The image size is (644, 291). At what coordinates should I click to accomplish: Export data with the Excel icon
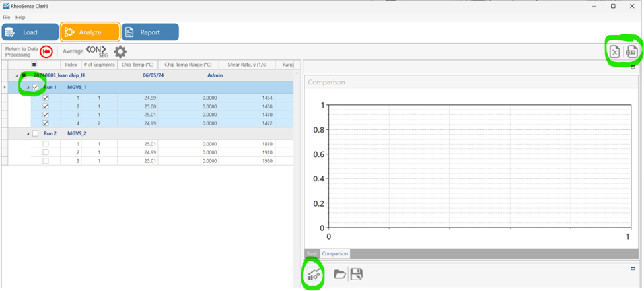coord(614,51)
